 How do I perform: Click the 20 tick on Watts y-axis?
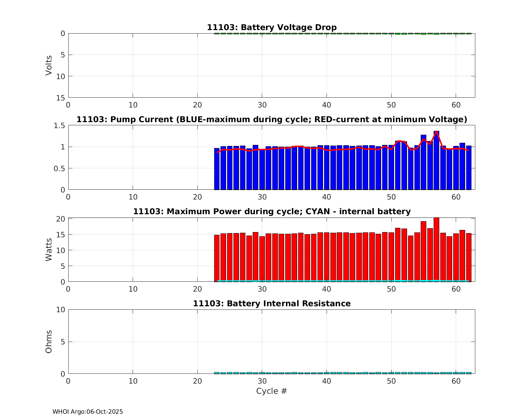61,219
